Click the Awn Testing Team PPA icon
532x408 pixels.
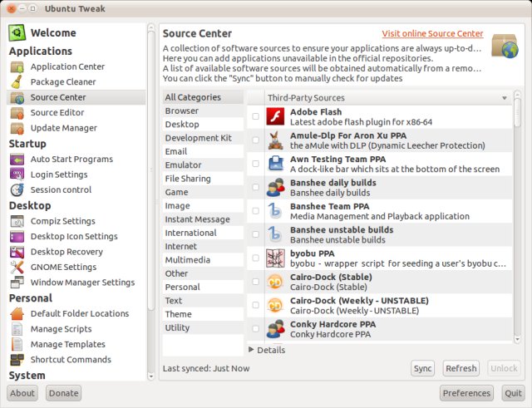click(x=275, y=164)
